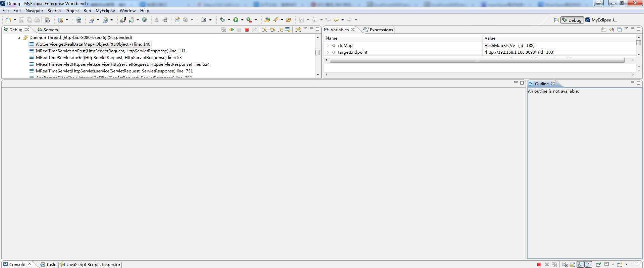644x268 pixels.
Task: Click the green Run button
Action: (x=236, y=20)
